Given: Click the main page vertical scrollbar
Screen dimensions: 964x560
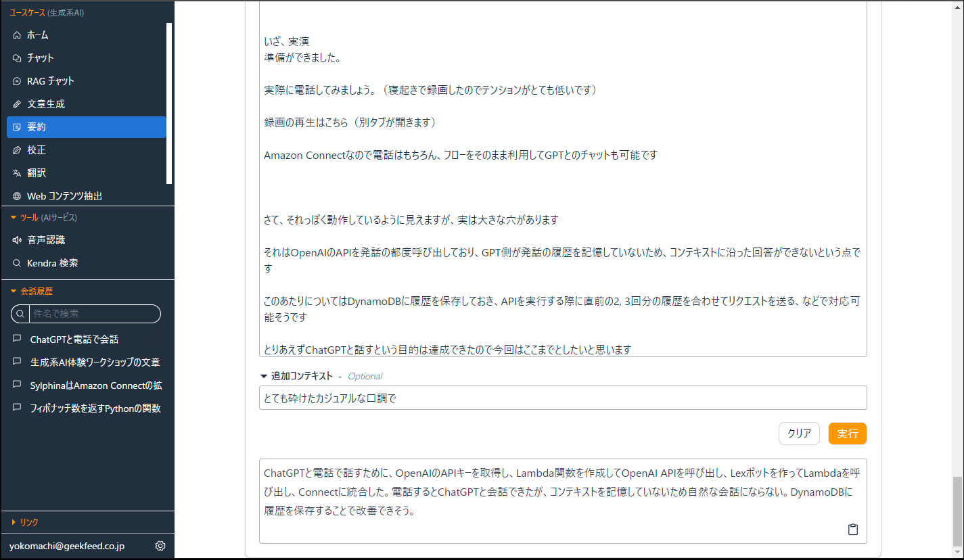Looking at the screenshot, I should coord(957,512).
